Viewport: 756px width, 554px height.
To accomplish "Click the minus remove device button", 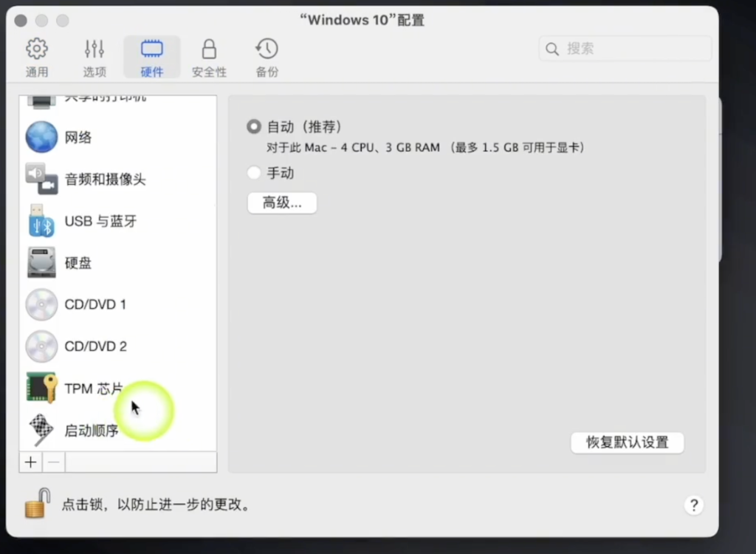I will tap(54, 462).
